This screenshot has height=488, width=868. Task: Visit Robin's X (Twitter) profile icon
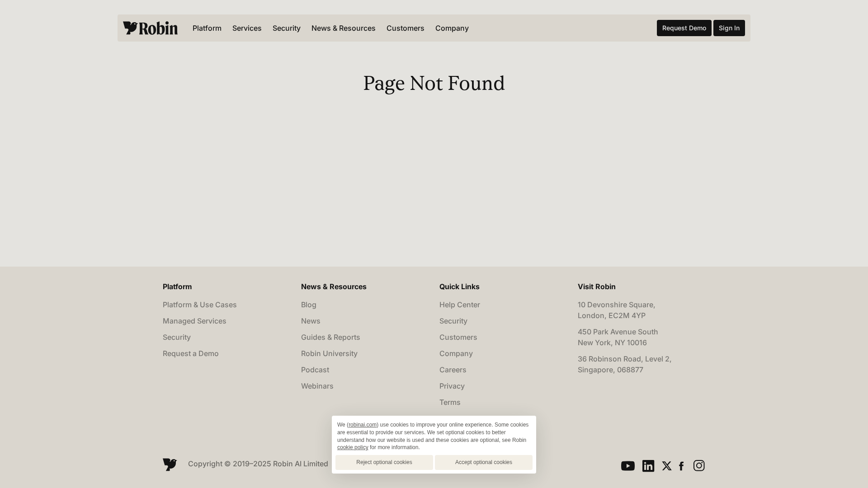pos(666,466)
